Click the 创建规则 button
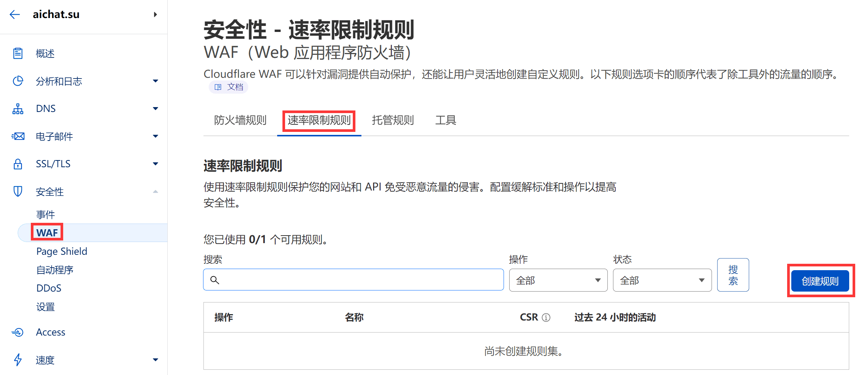Viewport: 868px width, 375px height. (820, 281)
